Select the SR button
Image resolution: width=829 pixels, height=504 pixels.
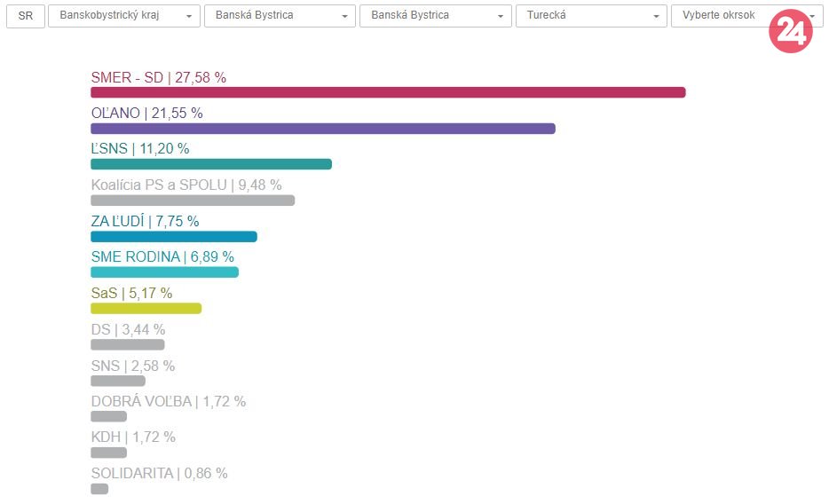coord(26,16)
